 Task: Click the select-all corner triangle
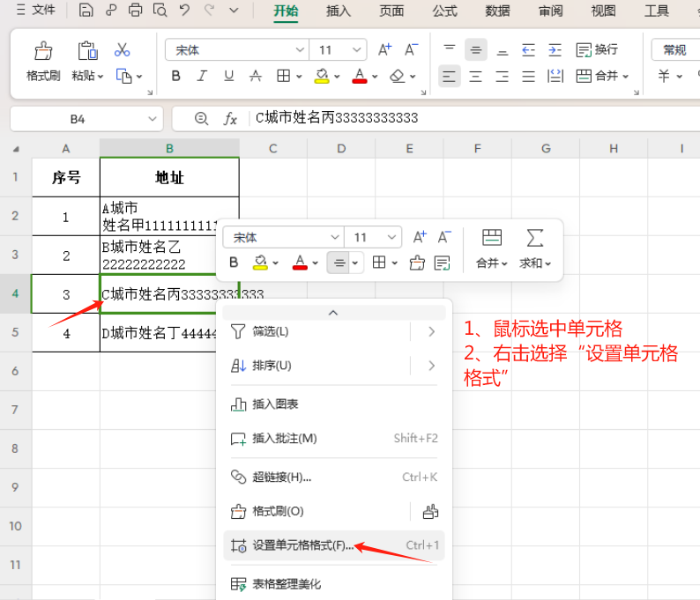click(x=16, y=149)
